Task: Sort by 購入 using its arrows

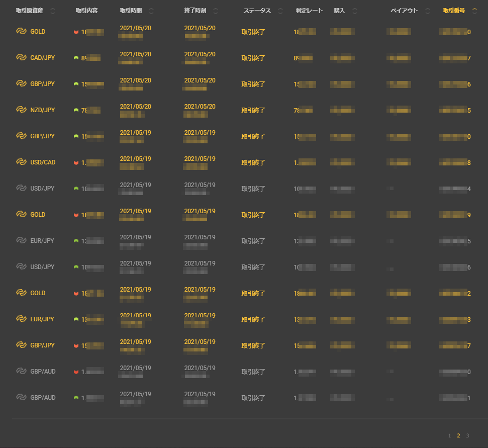Action: pyautogui.click(x=355, y=11)
